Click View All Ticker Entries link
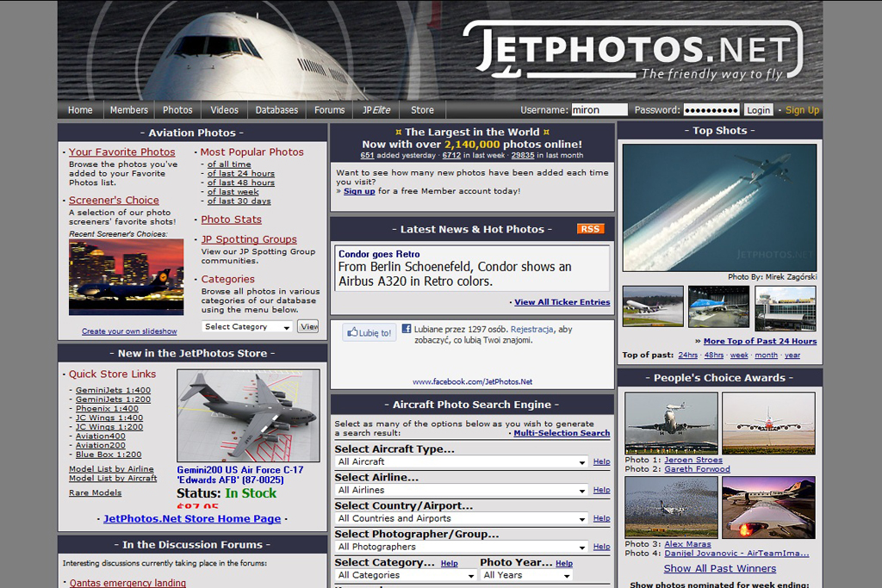 coord(562,302)
